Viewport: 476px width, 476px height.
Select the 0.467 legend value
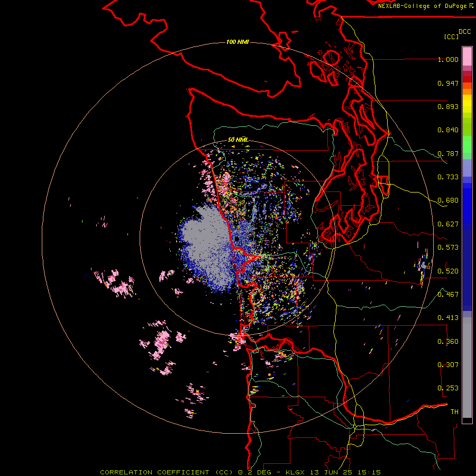pos(448,294)
